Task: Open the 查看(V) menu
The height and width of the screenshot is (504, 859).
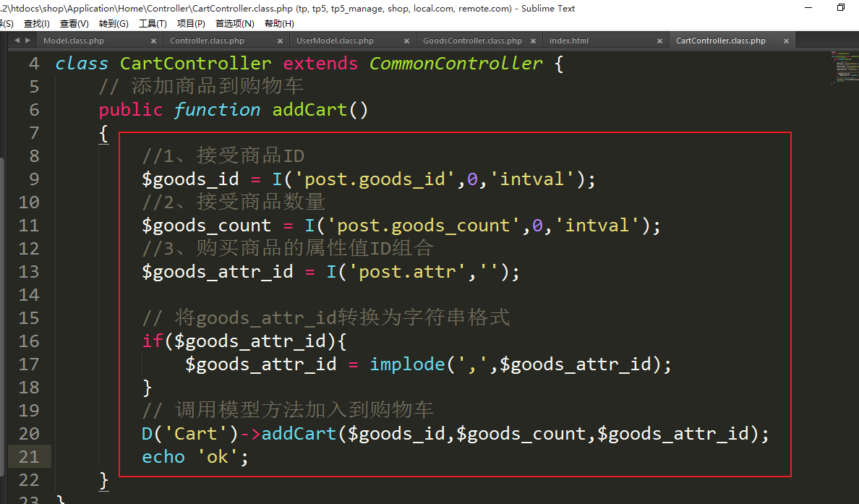Action: (74, 24)
